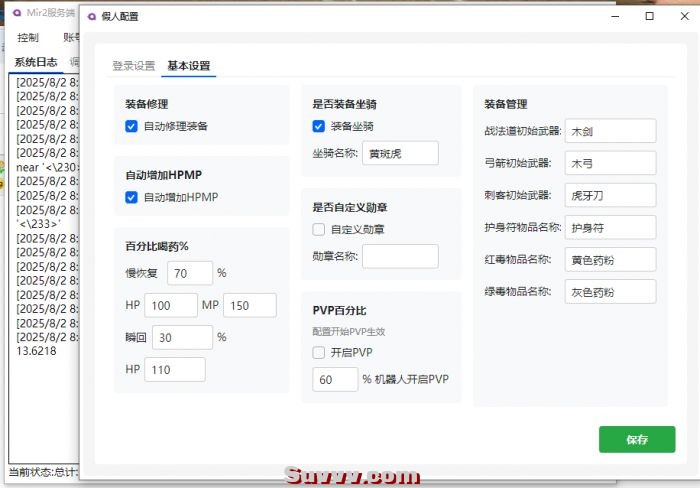Click the MP field showing 150
The height and width of the screenshot is (488, 700).
coord(250,305)
